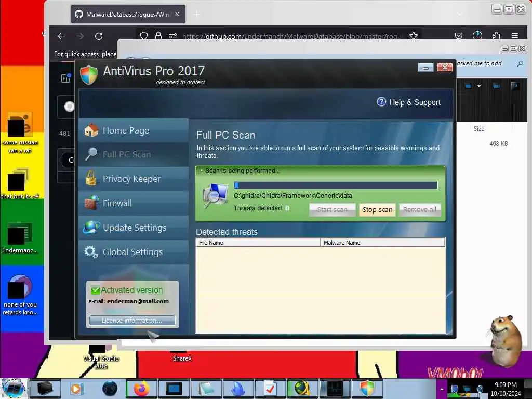Screen dimensions: 532x399
Task: Click the Pocket icon in Firefox toolbar
Action: pos(458,36)
